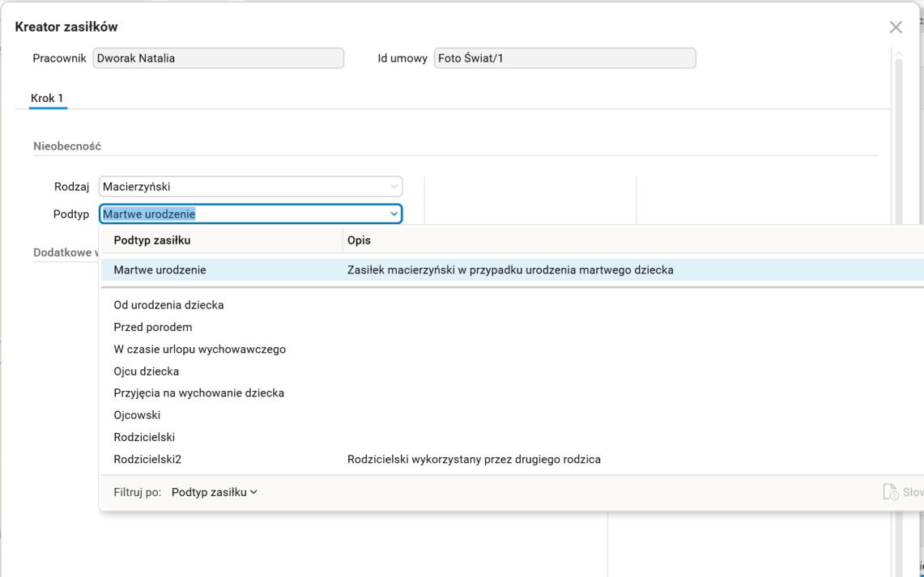Choose Od urodzenia dziecka subtype
This screenshot has height=577, width=924.
coord(168,305)
